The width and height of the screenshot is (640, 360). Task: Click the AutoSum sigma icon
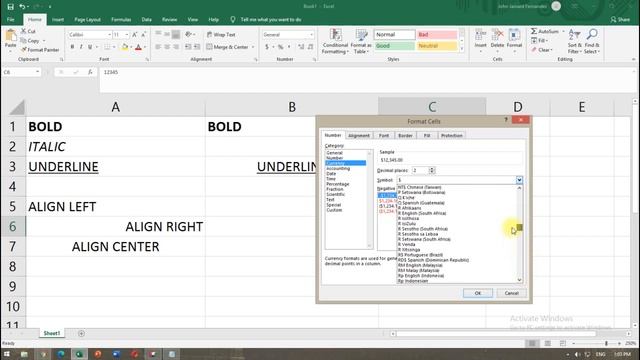534,31
